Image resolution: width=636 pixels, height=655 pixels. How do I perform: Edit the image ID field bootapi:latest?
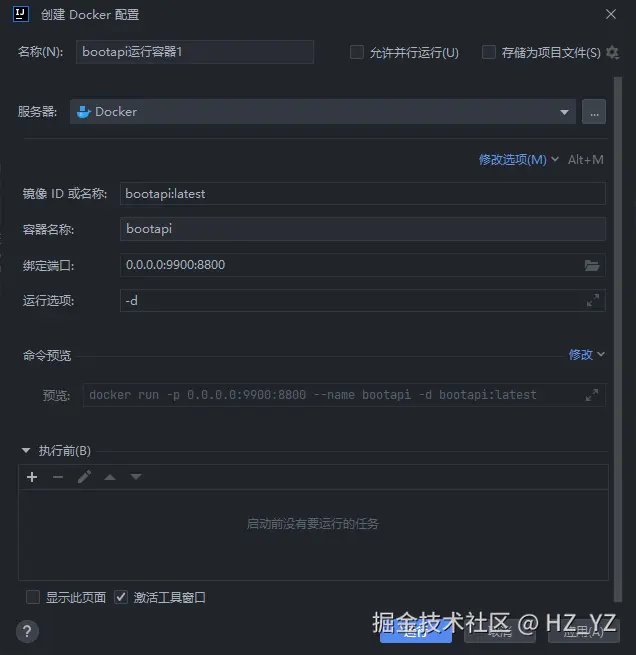click(362, 193)
